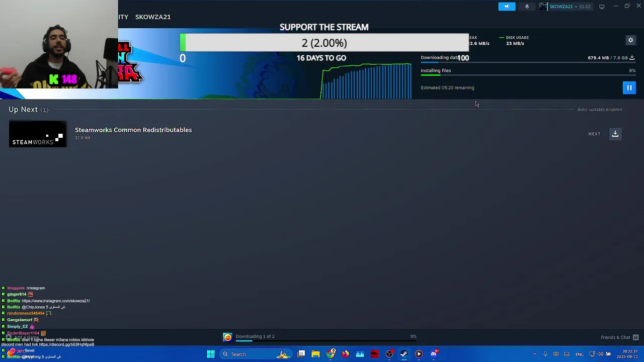Click the download throughput graph
This screenshot has height=362, width=644.
366,81
